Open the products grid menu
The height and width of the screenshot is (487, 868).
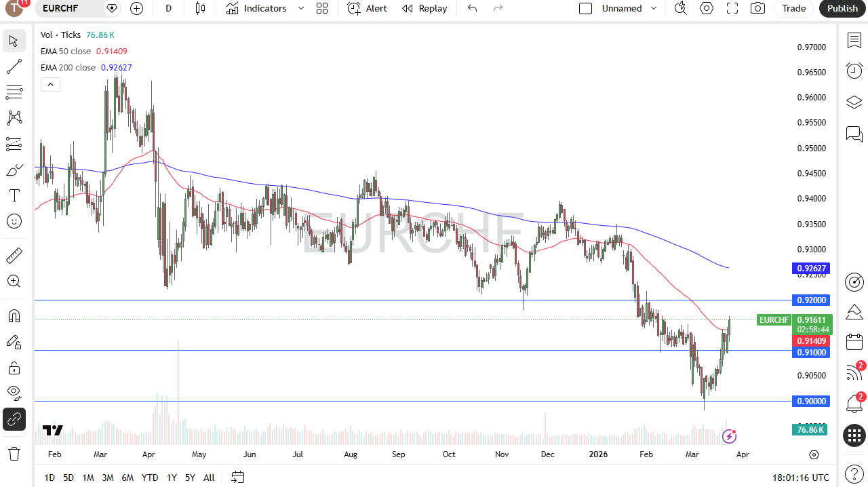point(854,435)
